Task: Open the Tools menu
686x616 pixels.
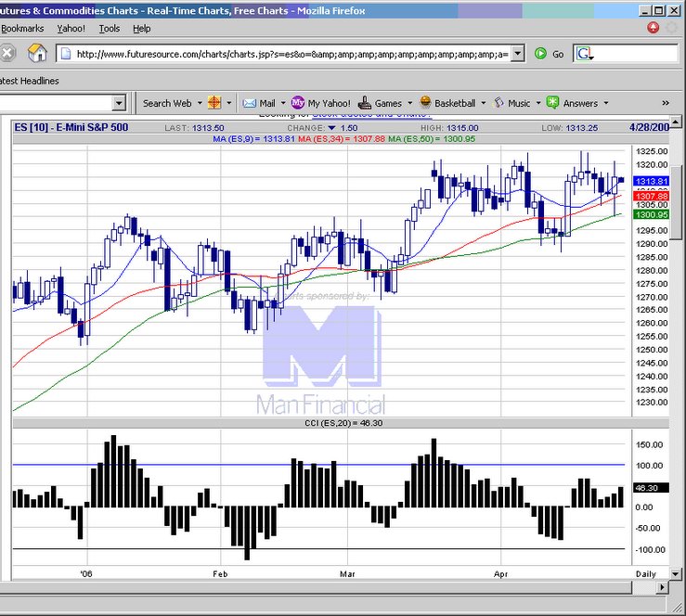Action: click(x=110, y=29)
